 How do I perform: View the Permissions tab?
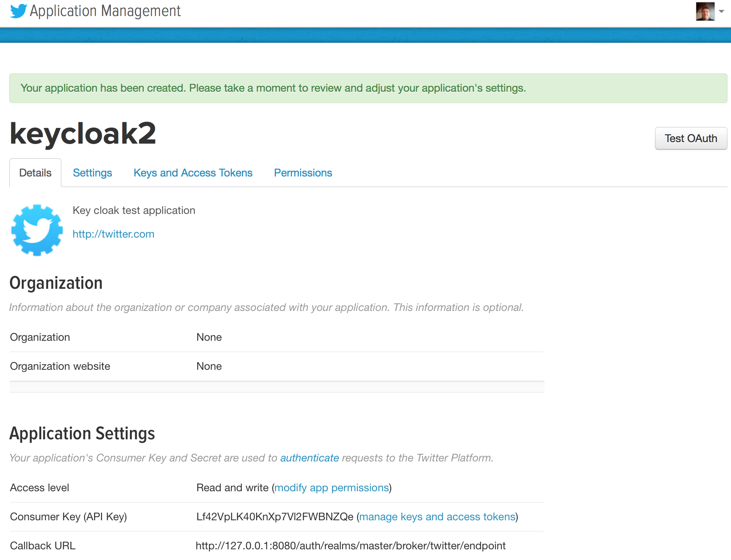coord(303,173)
